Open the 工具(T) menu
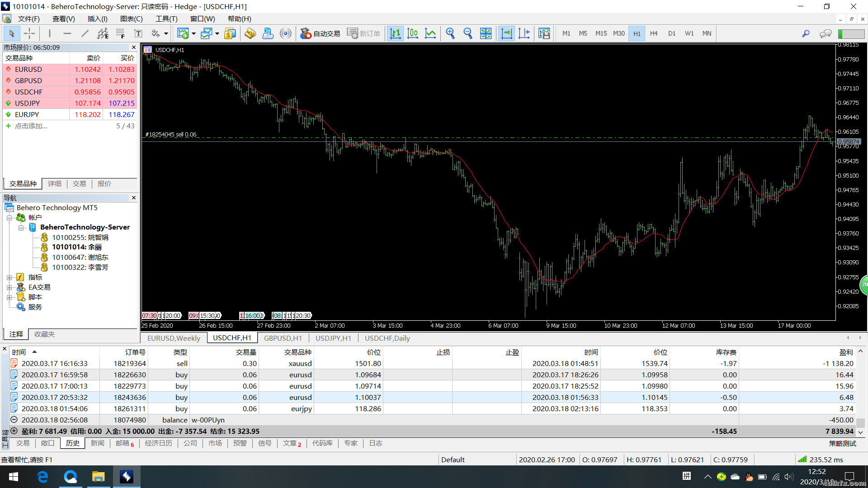The height and width of the screenshot is (488, 868). pyautogui.click(x=166, y=19)
